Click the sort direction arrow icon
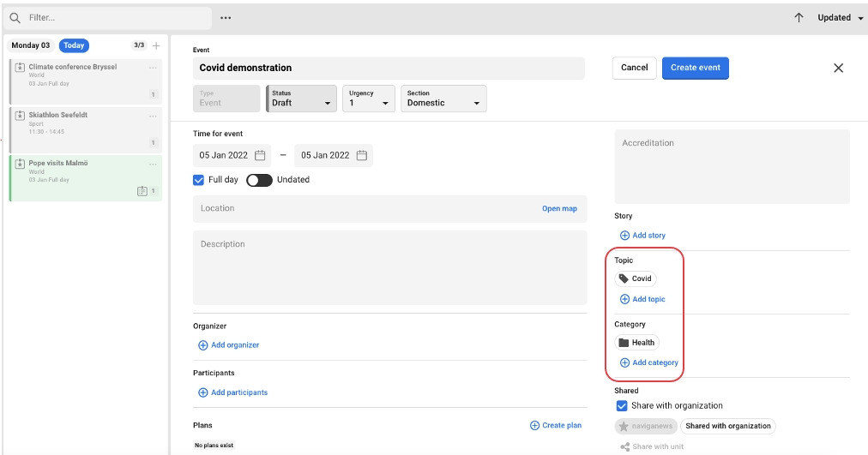The height and width of the screenshot is (455, 868). click(x=799, y=17)
